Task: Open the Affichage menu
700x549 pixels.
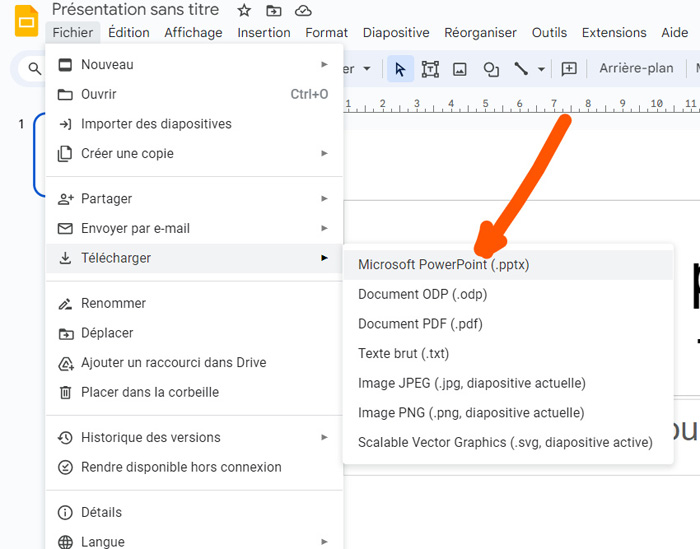Action: 193,33
